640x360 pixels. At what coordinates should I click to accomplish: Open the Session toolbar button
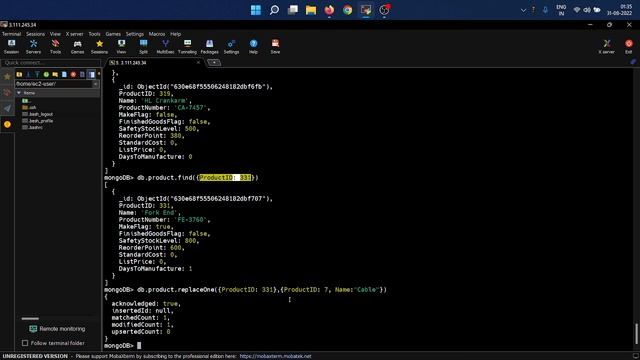tap(11, 47)
